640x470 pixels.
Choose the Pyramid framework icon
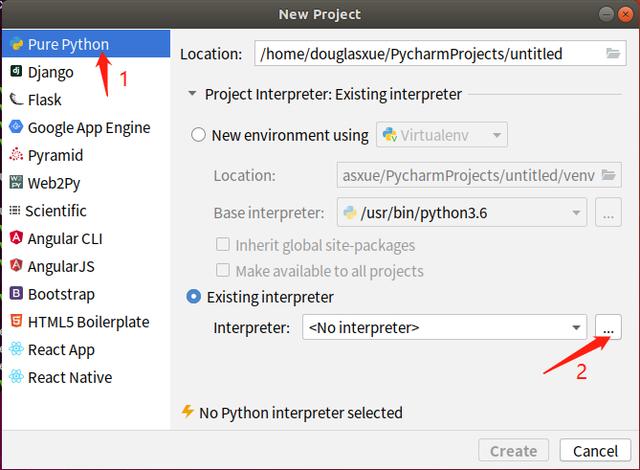point(16,155)
